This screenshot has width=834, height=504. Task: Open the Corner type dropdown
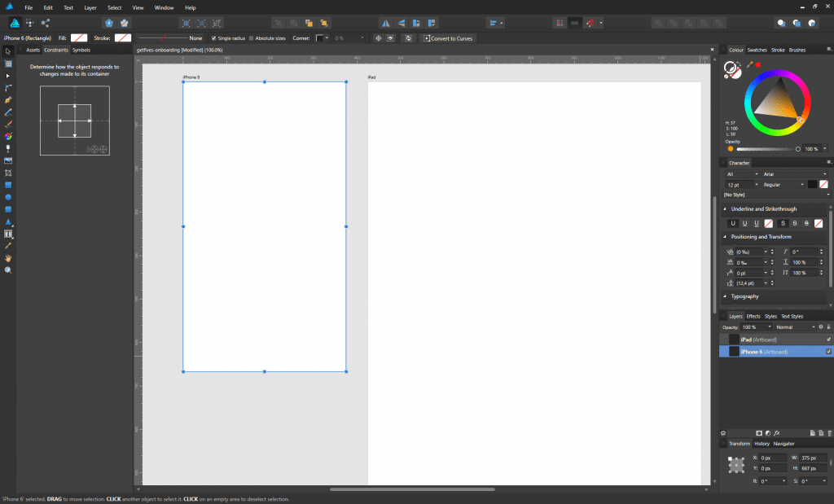[x=326, y=37]
